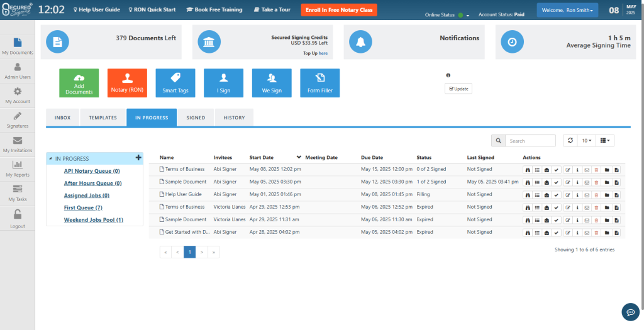Click list icon for Get Started row
644x330 pixels.
(537, 233)
